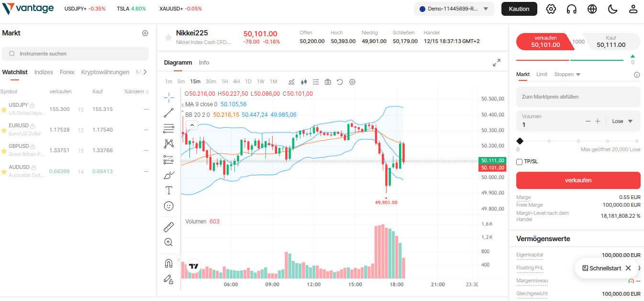Pick the XABCD pattern tool
The image size is (644, 301).
168,143
